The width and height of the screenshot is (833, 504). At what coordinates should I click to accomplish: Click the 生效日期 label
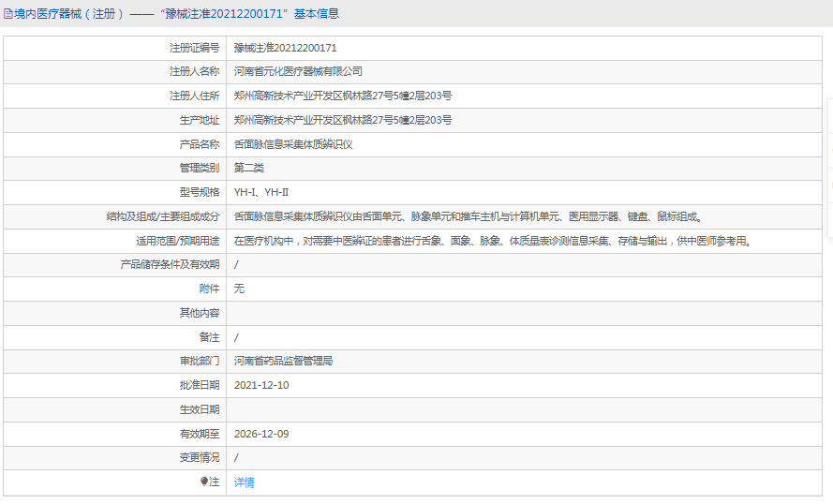pyautogui.click(x=200, y=409)
